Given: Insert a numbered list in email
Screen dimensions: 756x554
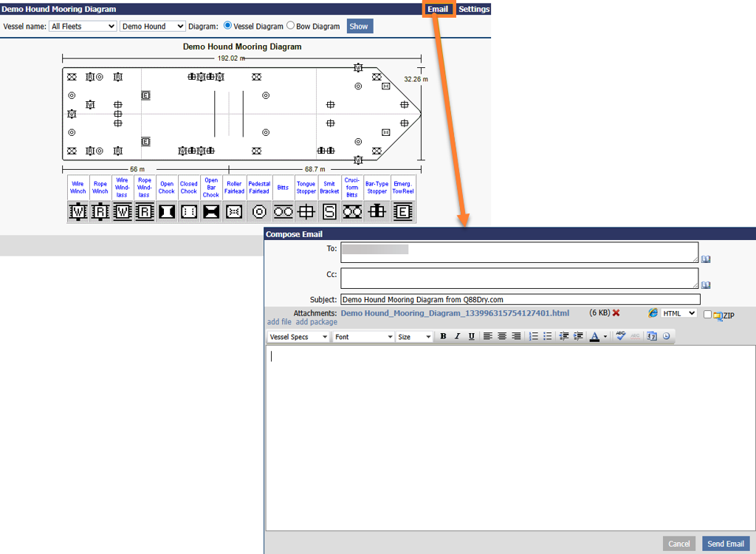Looking at the screenshot, I should tap(533, 337).
